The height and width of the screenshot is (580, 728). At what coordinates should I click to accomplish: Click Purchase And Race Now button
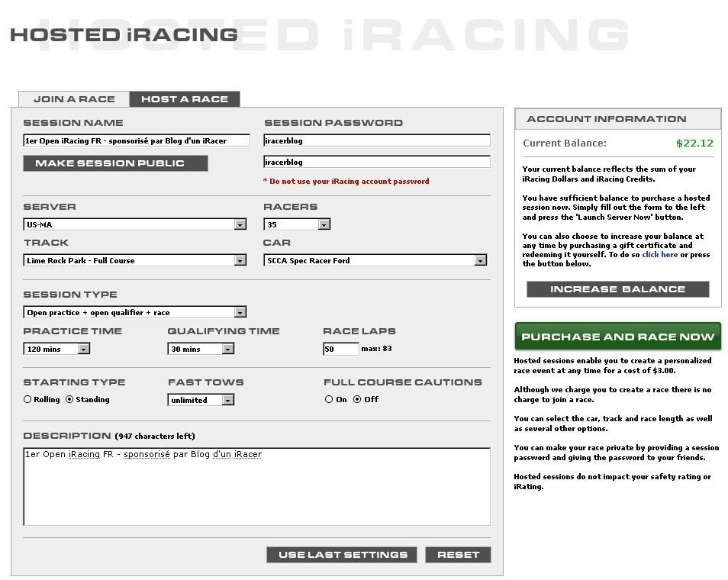pos(618,337)
